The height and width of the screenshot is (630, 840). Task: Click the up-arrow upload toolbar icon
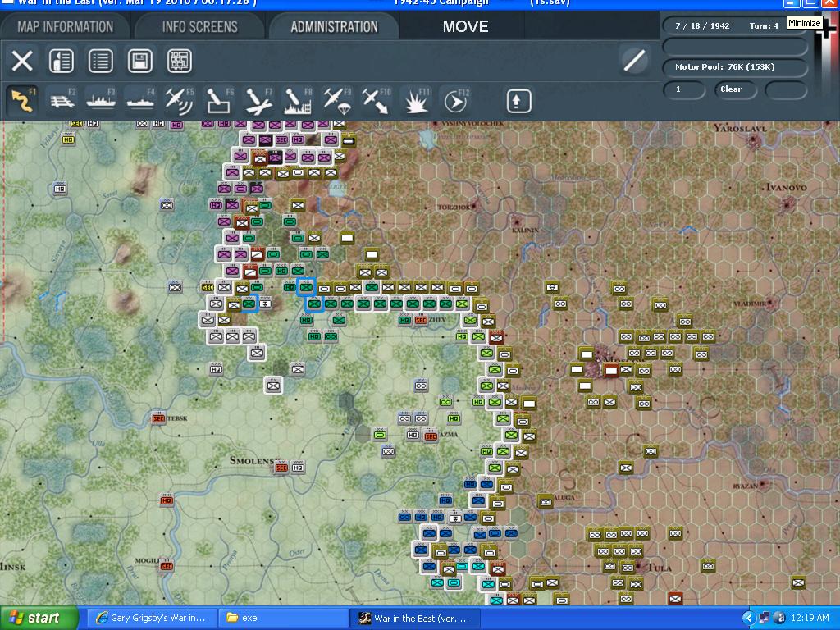(518, 101)
